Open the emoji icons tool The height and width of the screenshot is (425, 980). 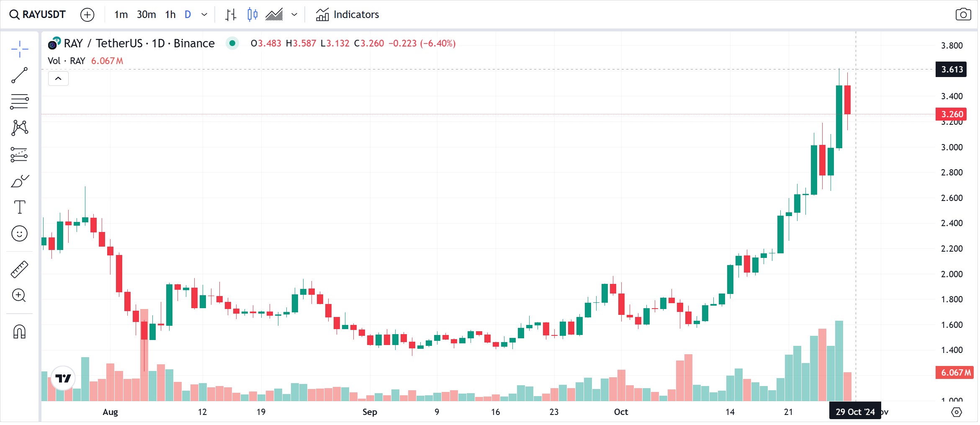pos(19,234)
